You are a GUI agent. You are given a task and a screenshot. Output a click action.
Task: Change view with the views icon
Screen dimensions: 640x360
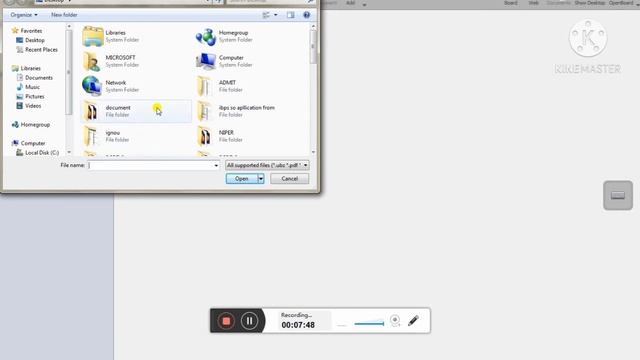[x=266, y=15]
